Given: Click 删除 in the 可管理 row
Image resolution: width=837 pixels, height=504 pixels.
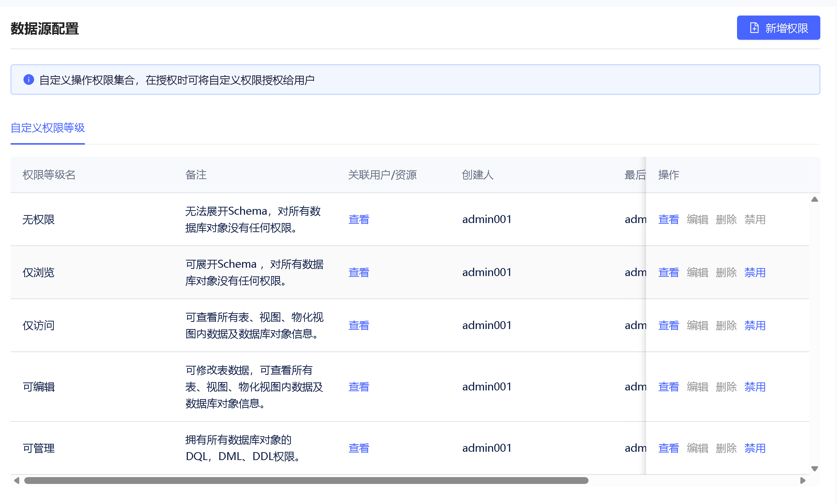Looking at the screenshot, I should click(726, 448).
